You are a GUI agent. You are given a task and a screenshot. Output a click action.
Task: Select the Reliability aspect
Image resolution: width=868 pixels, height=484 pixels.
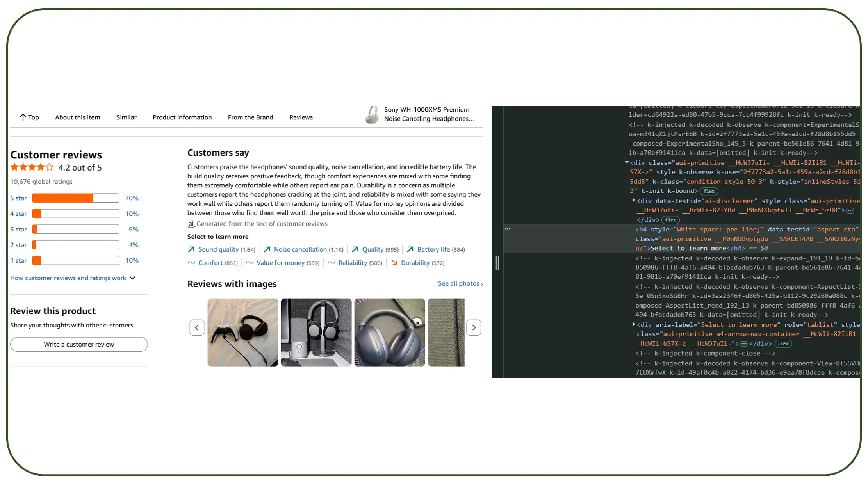(x=353, y=263)
